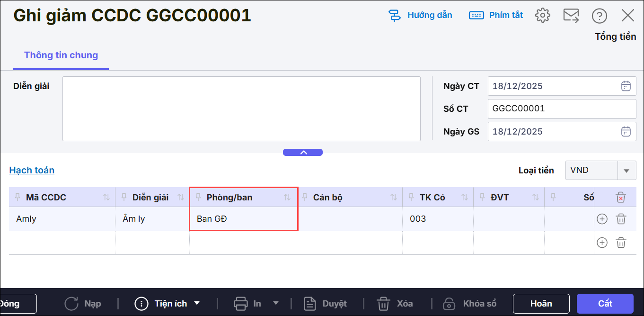644x316 pixels.
Task: Toggle pin on TK Có column
Action: click(x=412, y=197)
